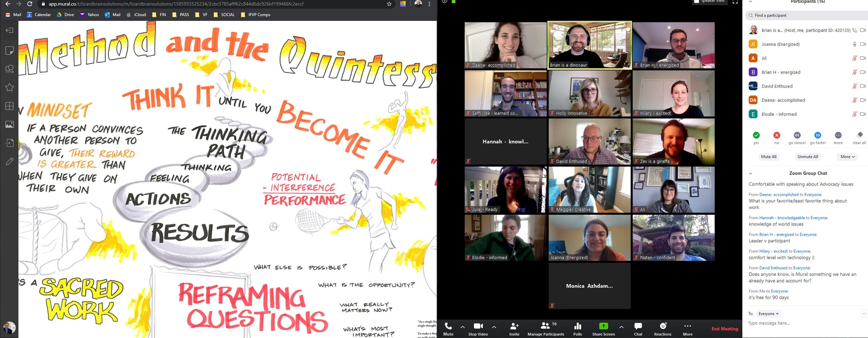This screenshot has width=868, height=338.
Task: Unmute Ali in participants list
Action: [854, 58]
